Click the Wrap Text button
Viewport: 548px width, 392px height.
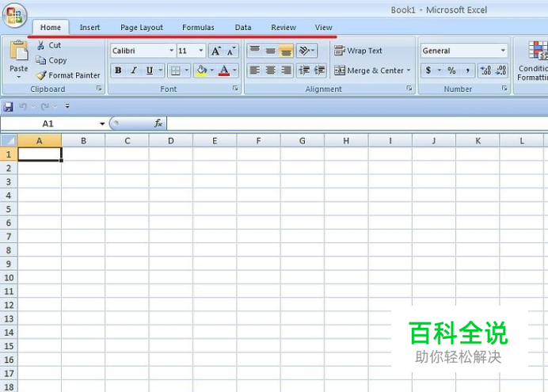358,51
